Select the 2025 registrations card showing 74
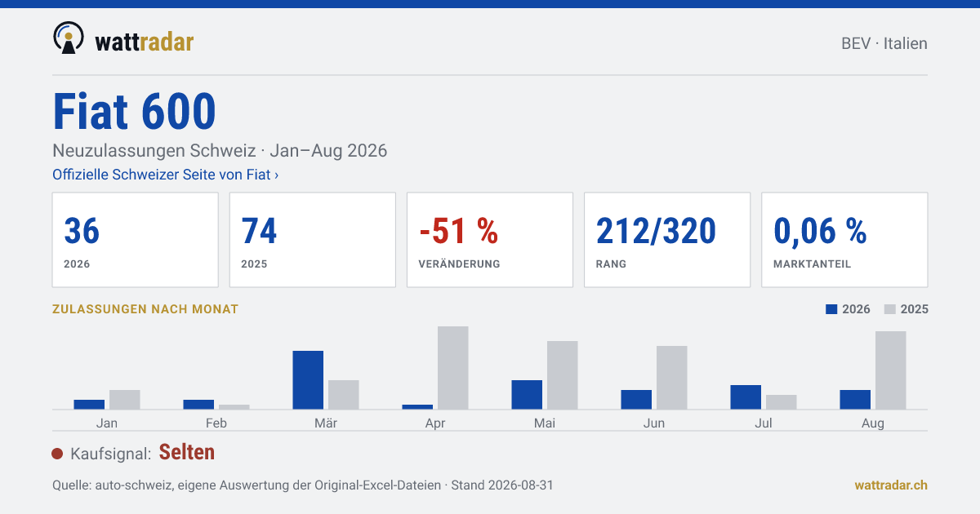Viewport: 980px width, 514px height. tap(313, 240)
